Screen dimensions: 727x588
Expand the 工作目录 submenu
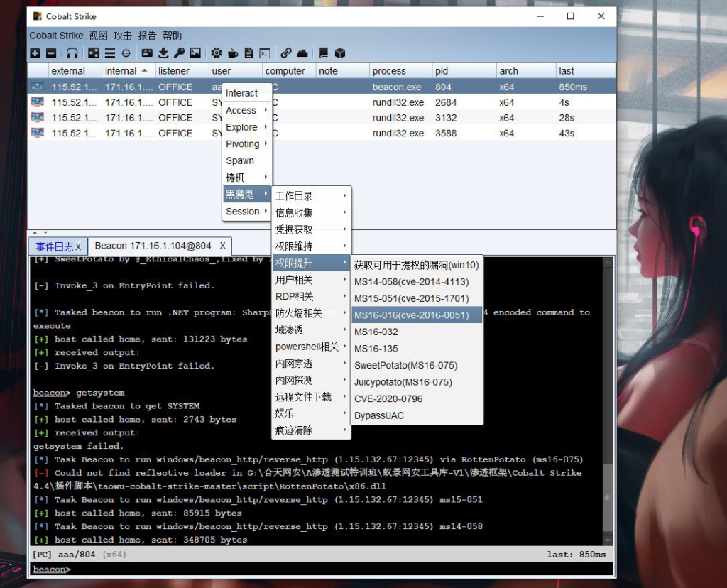point(311,196)
